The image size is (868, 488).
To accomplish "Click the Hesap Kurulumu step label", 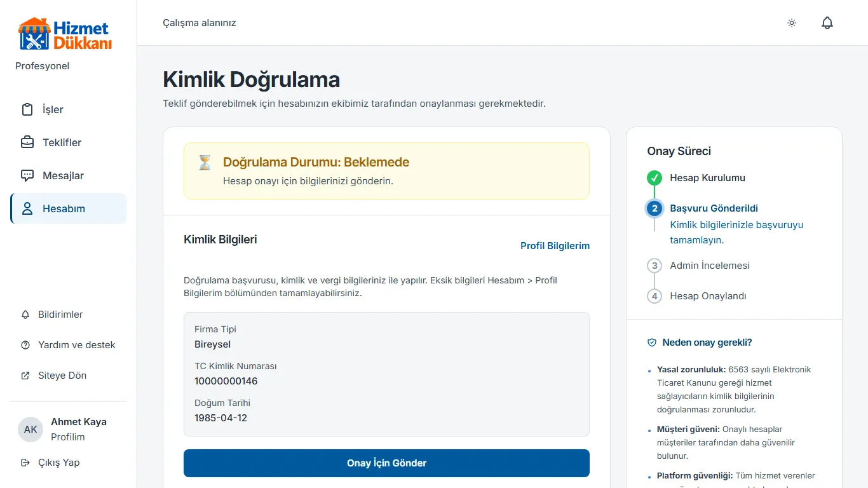I will pos(707,178).
